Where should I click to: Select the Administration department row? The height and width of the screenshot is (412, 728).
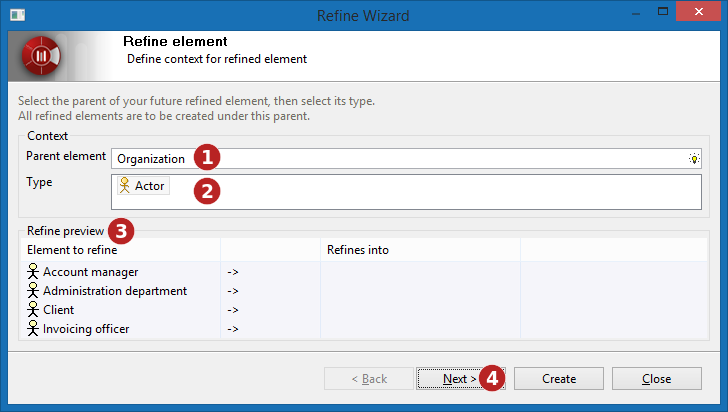(x=364, y=291)
